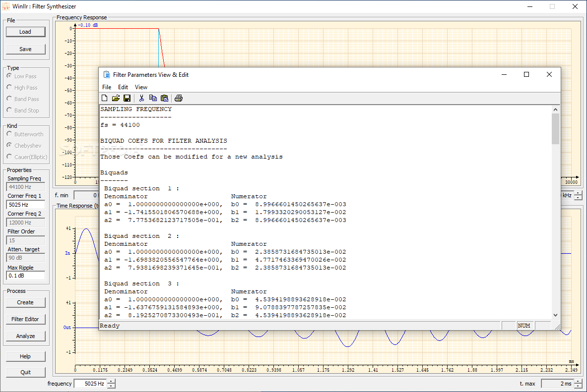The width and height of the screenshot is (587, 392).
Task: Click the Help button
Action: 25,356
